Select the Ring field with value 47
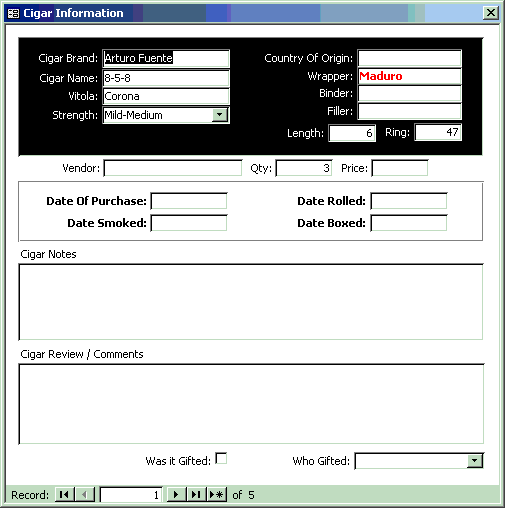Viewport: 506px width, 511px height. coord(438,132)
